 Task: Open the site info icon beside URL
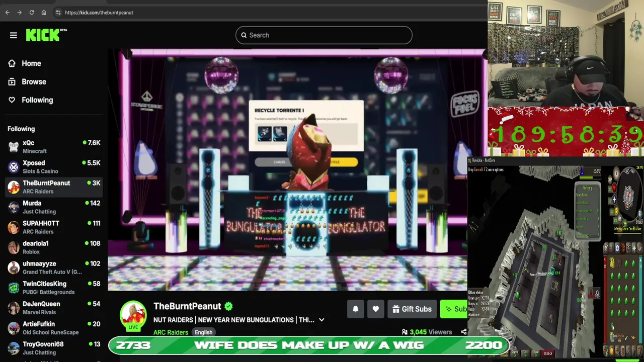coord(58,13)
